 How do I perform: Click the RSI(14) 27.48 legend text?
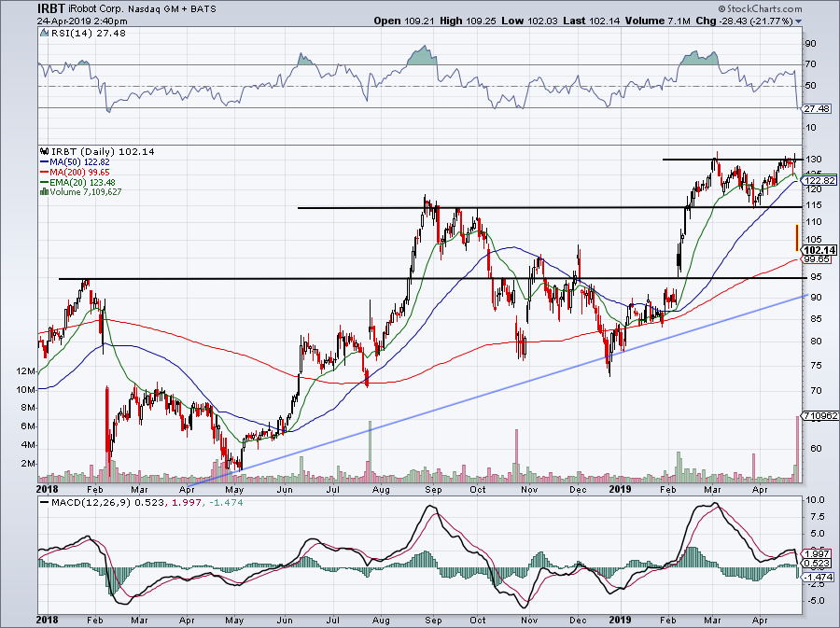[x=88, y=34]
